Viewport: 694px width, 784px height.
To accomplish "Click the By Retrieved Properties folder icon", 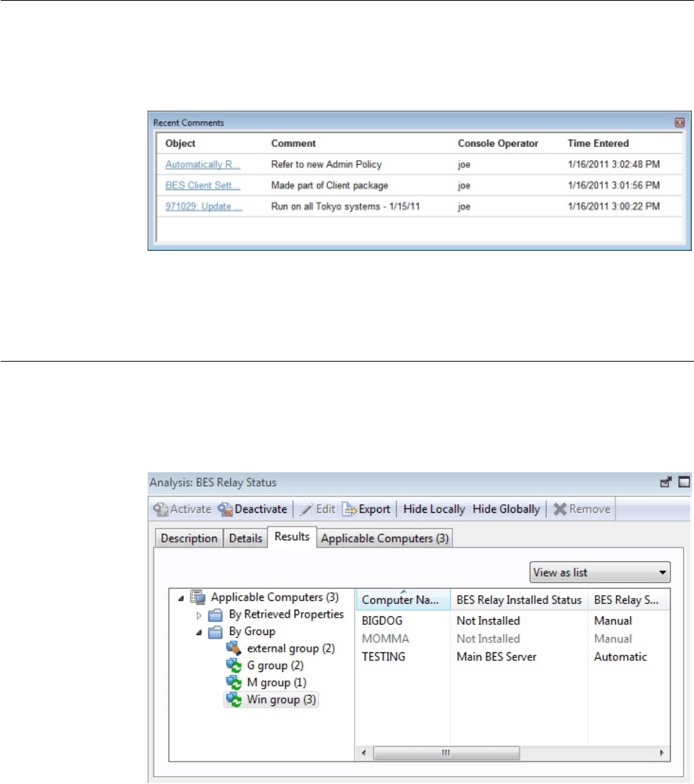I will (x=215, y=615).
